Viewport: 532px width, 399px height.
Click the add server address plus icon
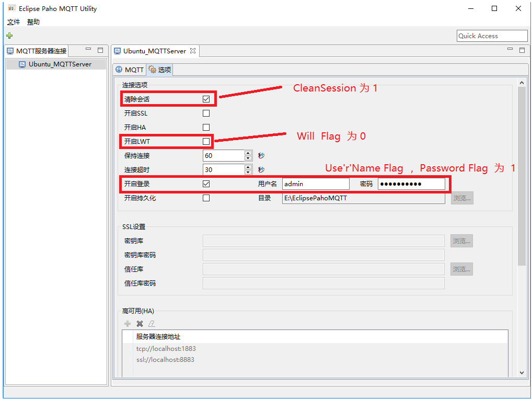[128, 324]
